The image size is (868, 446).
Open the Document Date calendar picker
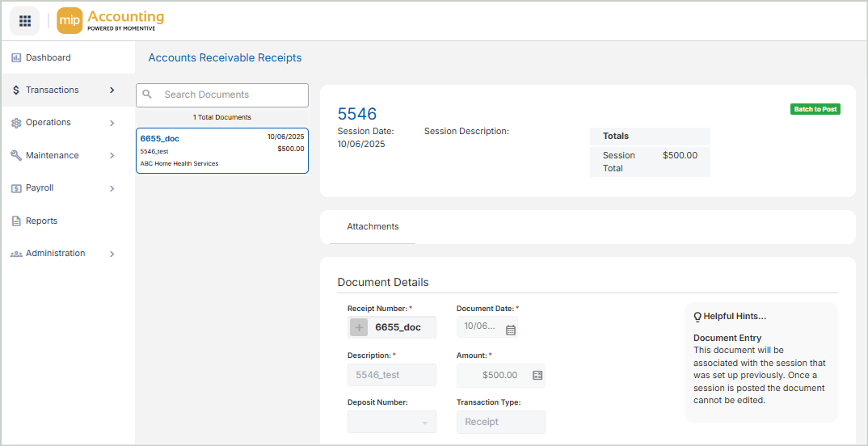tap(510, 330)
